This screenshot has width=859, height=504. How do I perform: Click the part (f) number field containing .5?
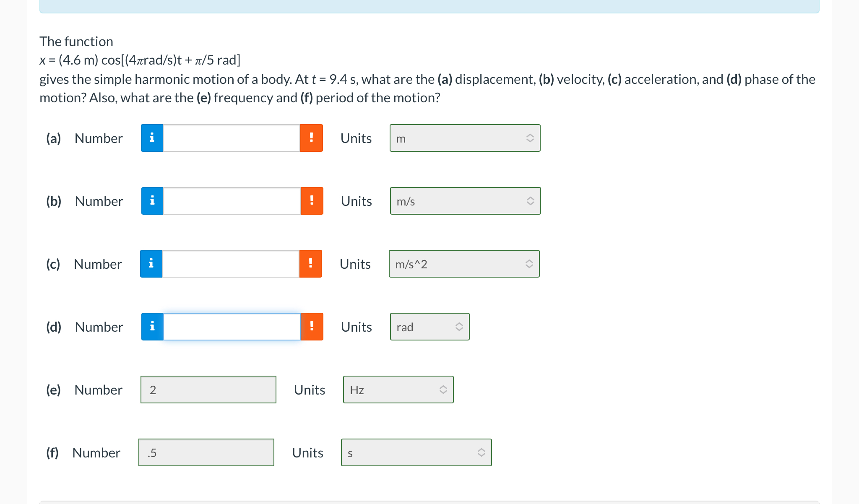click(206, 452)
